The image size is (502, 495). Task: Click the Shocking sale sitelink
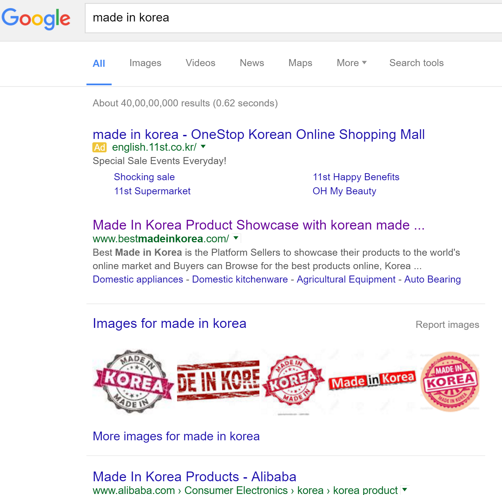tap(144, 177)
